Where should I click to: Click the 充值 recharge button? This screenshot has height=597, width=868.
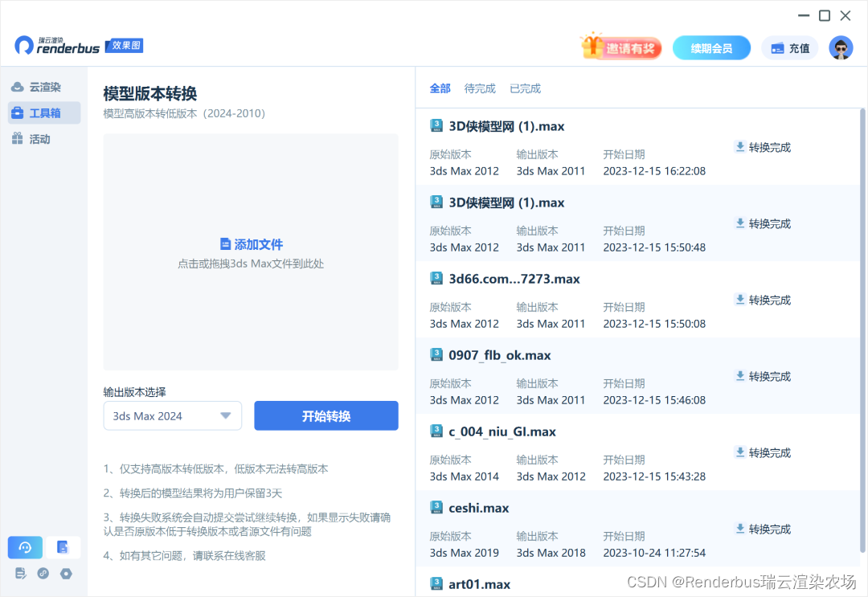point(790,48)
